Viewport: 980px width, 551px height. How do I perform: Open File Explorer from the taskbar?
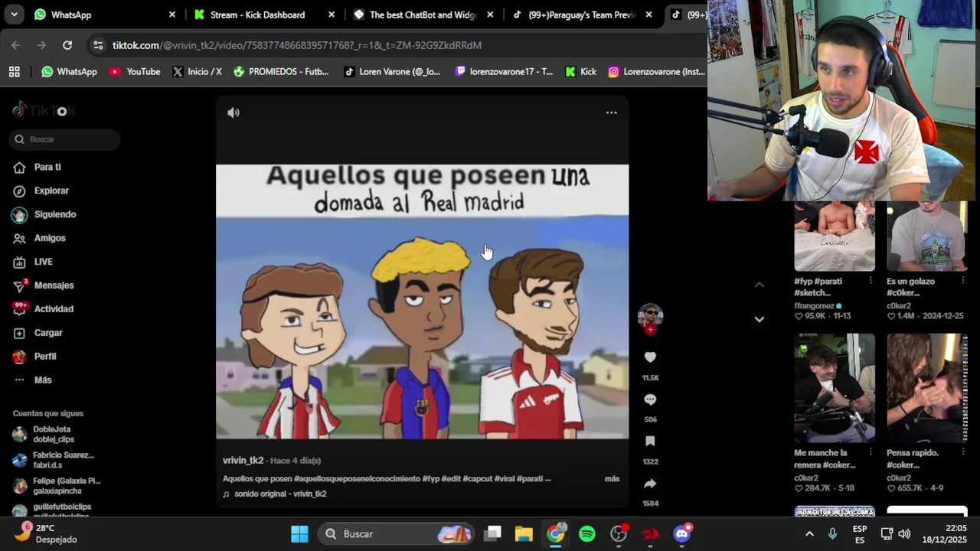tap(524, 533)
